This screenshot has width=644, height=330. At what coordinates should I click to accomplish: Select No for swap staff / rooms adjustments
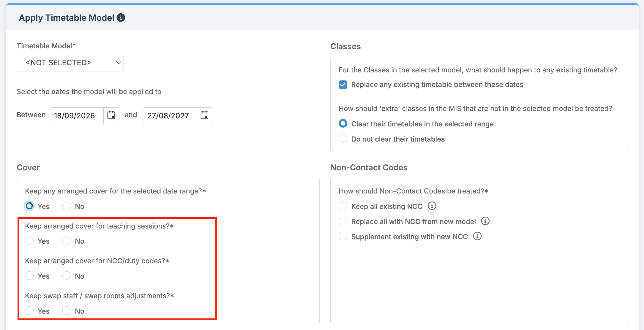click(x=67, y=311)
